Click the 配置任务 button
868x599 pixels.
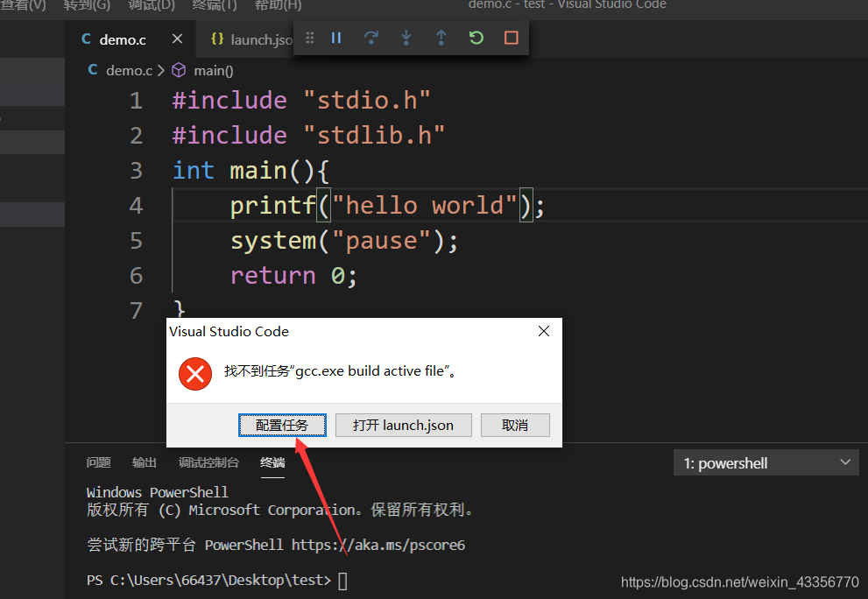click(x=282, y=426)
